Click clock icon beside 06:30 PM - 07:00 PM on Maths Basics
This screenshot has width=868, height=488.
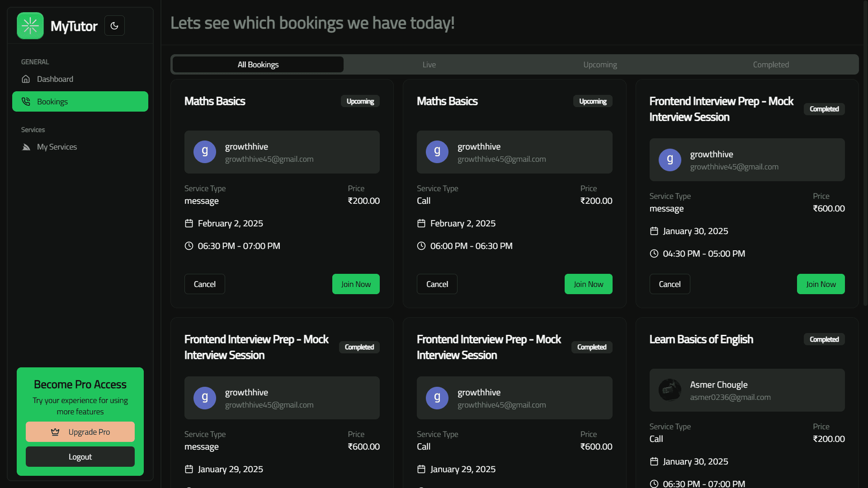click(x=189, y=246)
